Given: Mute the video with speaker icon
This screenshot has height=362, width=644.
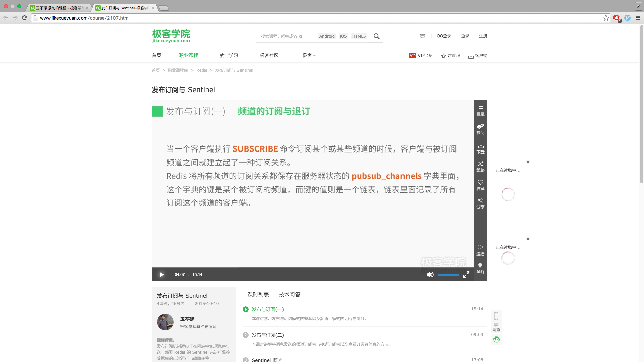Looking at the screenshot, I should (x=430, y=275).
